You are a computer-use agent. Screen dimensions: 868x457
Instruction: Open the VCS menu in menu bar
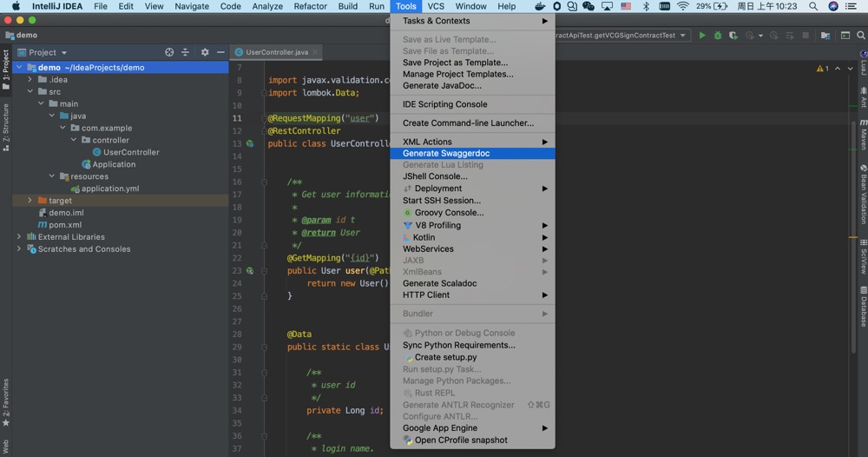[436, 6]
